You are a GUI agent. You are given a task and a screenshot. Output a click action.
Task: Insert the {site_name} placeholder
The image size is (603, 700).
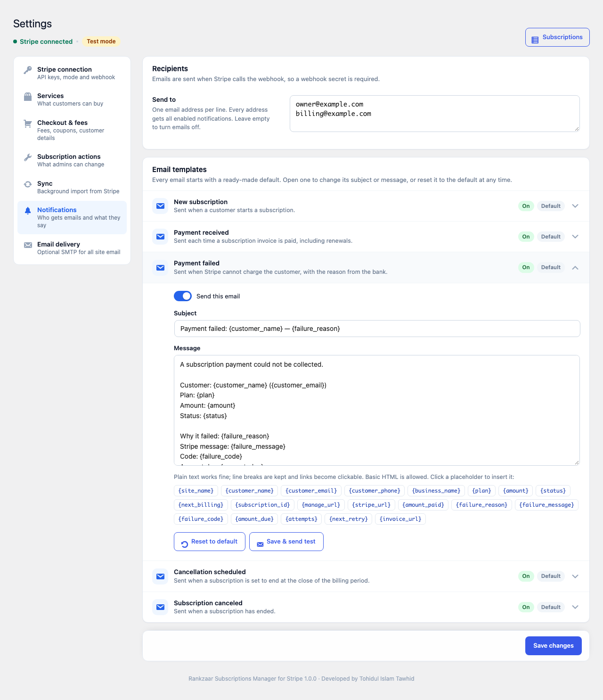[x=196, y=491]
